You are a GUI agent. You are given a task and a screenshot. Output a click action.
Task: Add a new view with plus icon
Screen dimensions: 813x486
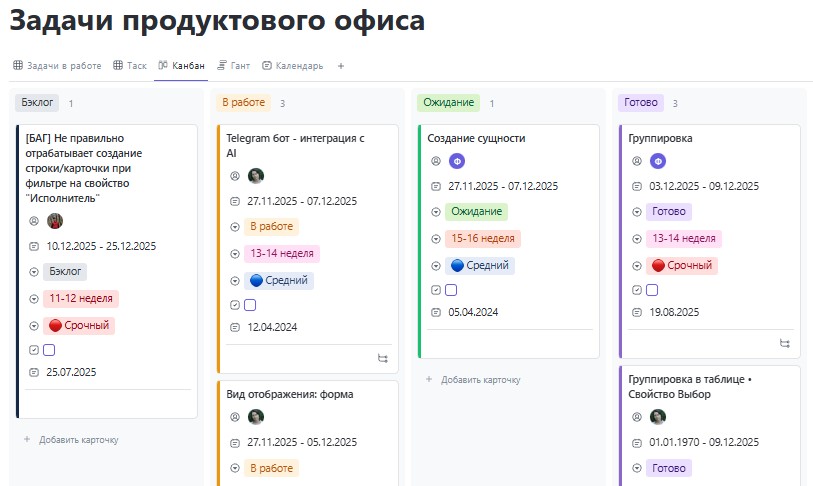(x=341, y=66)
